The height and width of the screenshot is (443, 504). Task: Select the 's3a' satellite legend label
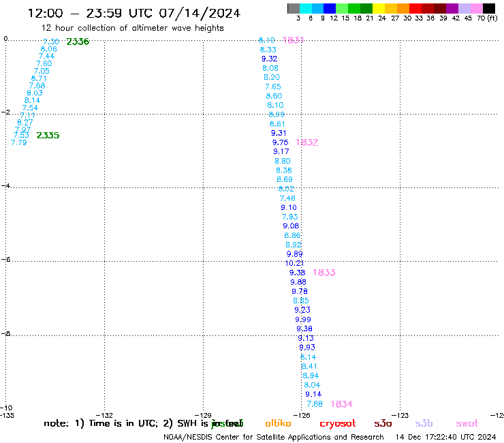click(x=383, y=423)
